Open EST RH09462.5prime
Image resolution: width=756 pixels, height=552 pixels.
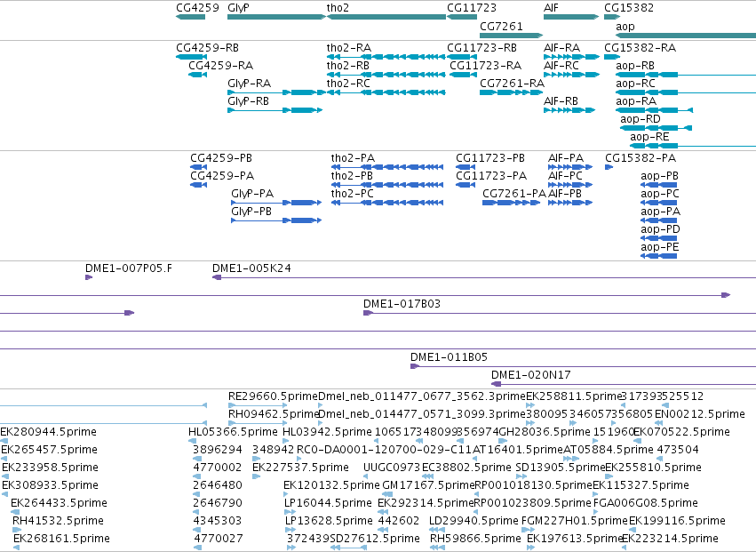click(273, 414)
